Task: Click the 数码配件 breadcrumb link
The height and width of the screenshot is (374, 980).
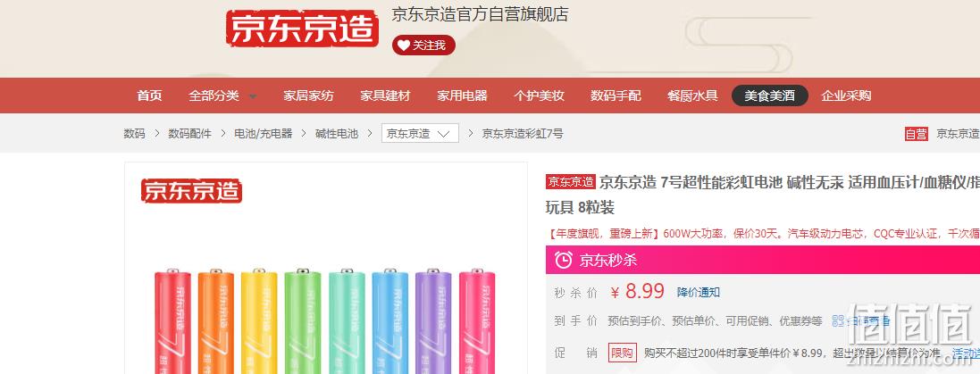Action: tap(189, 134)
